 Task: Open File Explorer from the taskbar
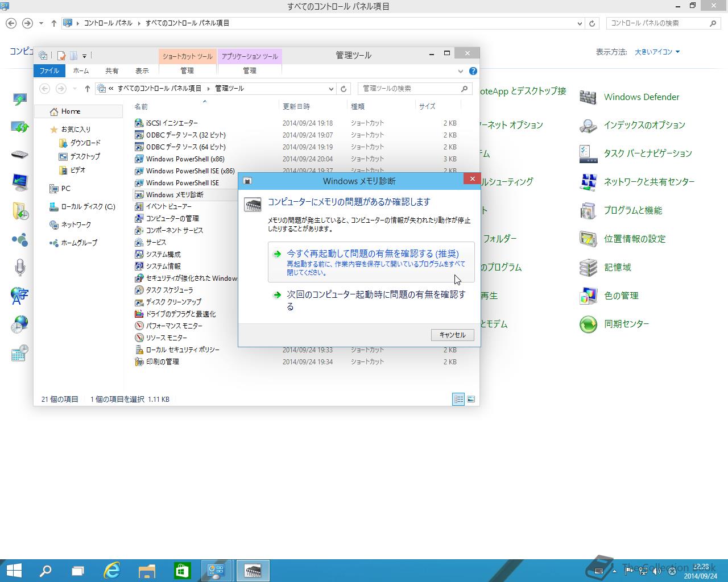pos(147,571)
